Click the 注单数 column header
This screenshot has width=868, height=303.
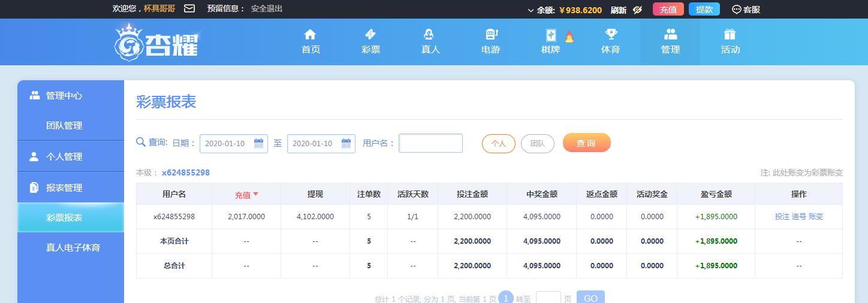tap(369, 194)
